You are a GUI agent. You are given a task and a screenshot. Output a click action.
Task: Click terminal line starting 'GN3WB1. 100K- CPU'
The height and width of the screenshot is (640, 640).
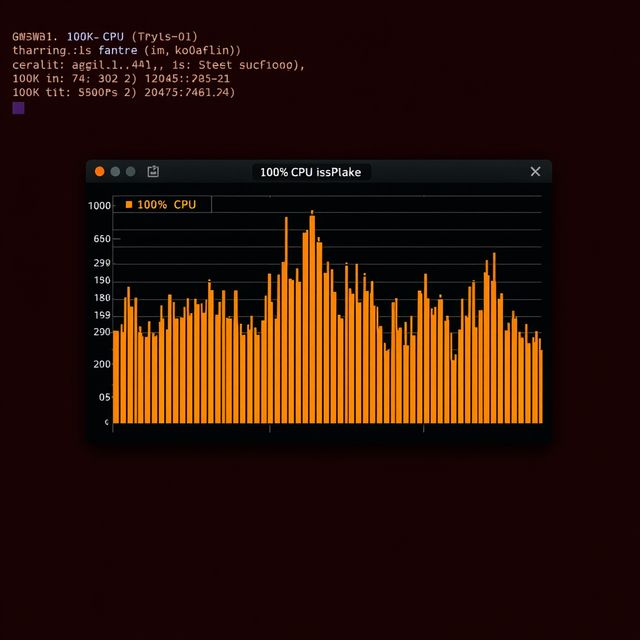pyautogui.click(x=105, y=37)
